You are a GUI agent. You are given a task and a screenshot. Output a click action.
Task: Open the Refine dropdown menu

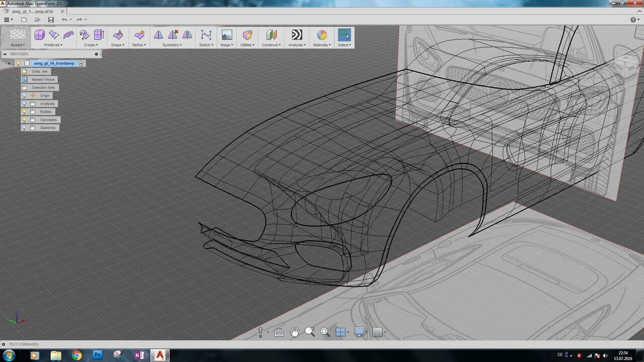click(139, 45)
